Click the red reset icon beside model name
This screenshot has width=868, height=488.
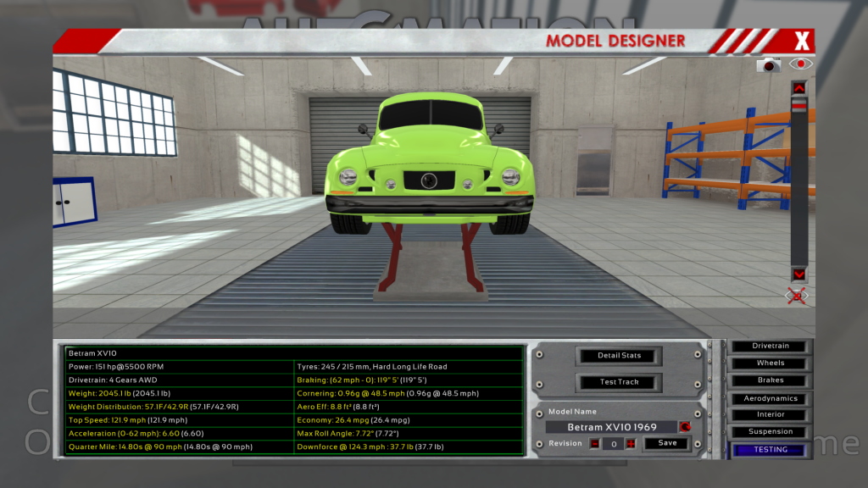[685, 427]
